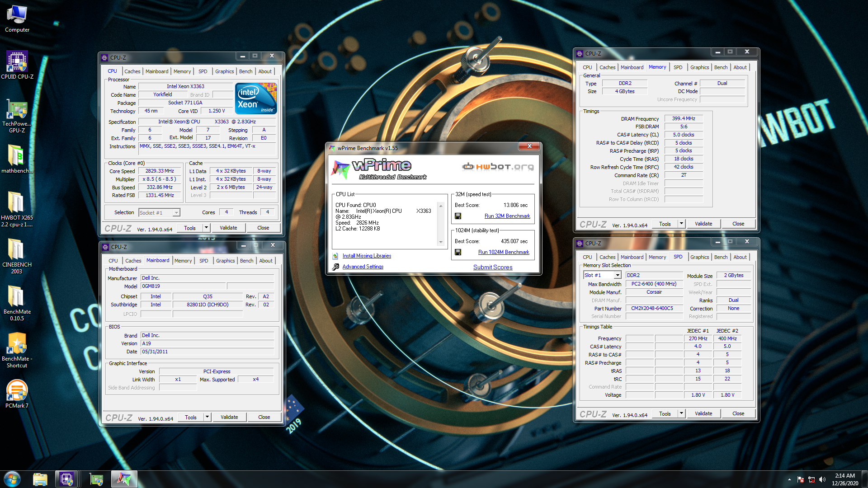Open the CPUID CPU-Z desktop icon
The width and height of the screenshot is (868, 488).
coord(17,65)
